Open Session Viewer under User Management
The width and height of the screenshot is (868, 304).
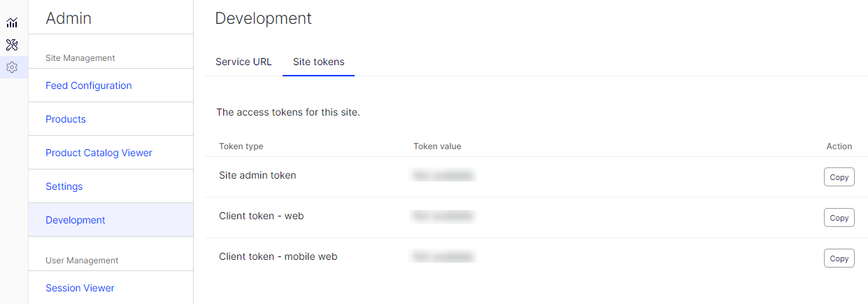click(80, 288)
